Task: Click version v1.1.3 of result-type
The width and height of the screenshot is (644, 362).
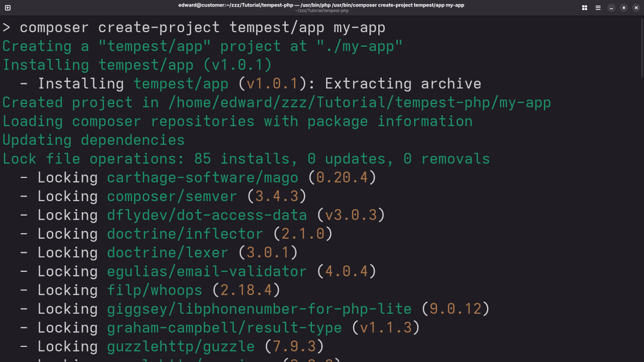Action: tap(386, 328)
